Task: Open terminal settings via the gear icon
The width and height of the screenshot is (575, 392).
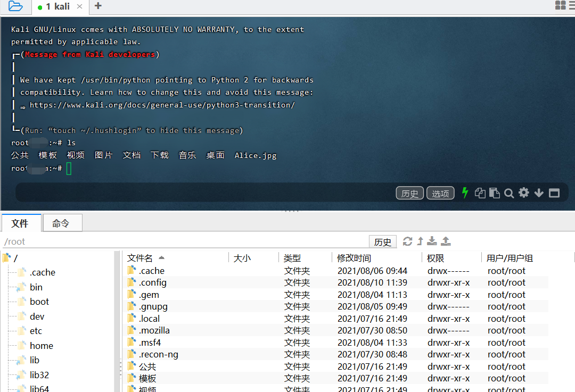Action: click(x=523, y=193)
